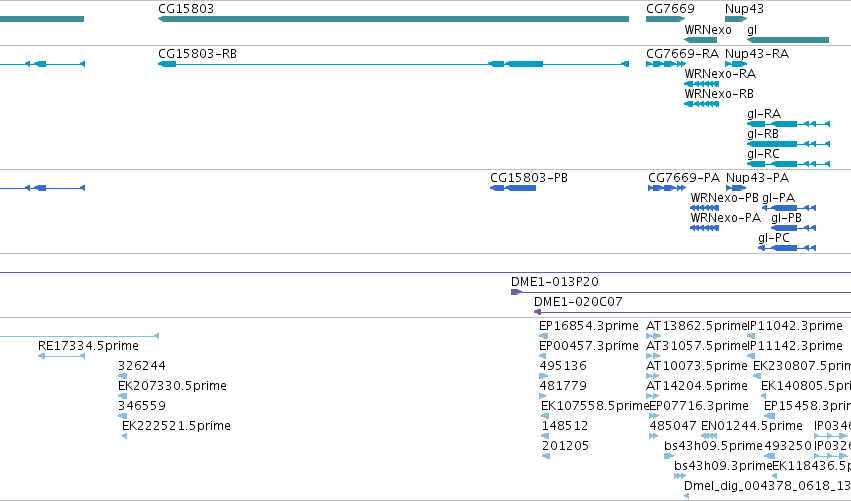Click the bs43h09.5prime EST label
The image size is (851, 501).
pyautogui.click(x=713, y=446)
